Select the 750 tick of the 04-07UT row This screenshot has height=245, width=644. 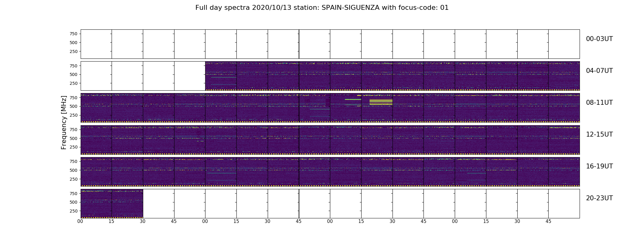(x=74, y=66)
